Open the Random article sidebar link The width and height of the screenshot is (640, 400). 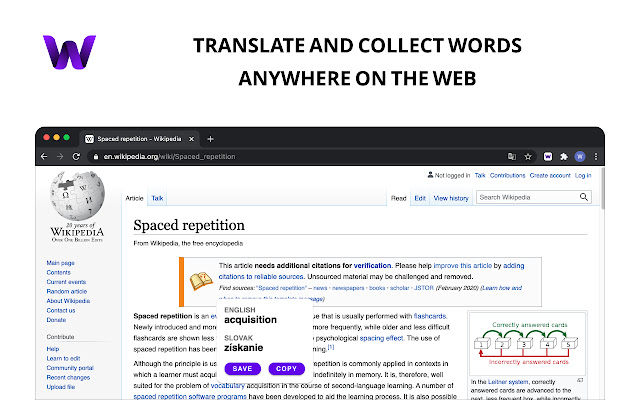67,291
